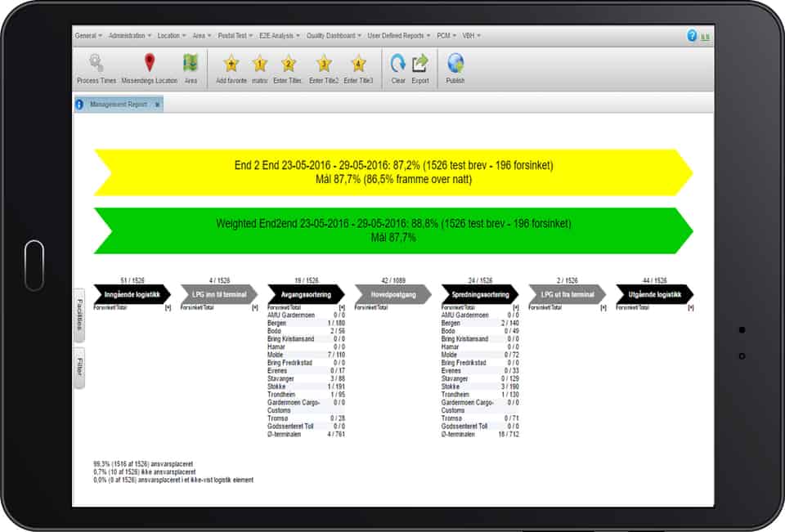Click the Hovedpostgang arrow
Viewport: 785px width, 532px height.
click(393, 294)
